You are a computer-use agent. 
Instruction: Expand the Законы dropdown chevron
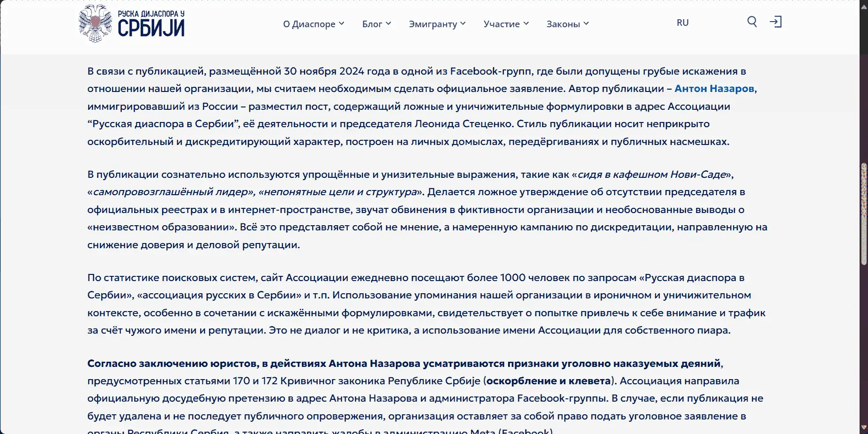[x=586, y=23]
